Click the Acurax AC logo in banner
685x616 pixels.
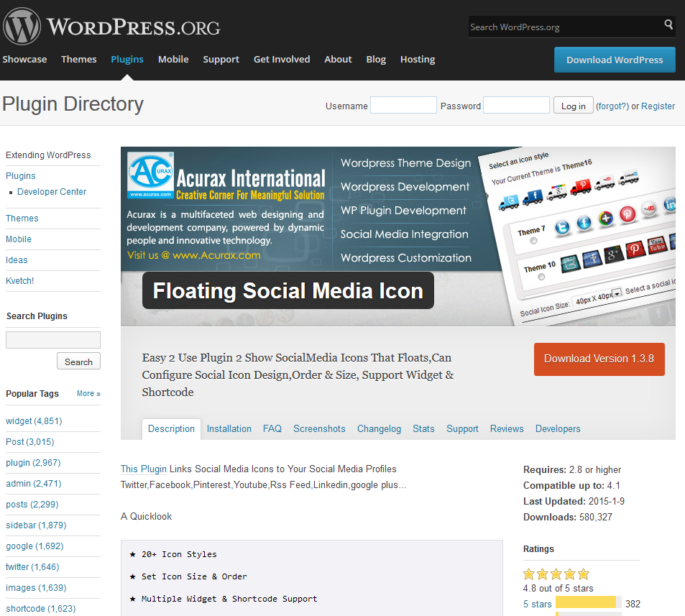click(151, 175)
